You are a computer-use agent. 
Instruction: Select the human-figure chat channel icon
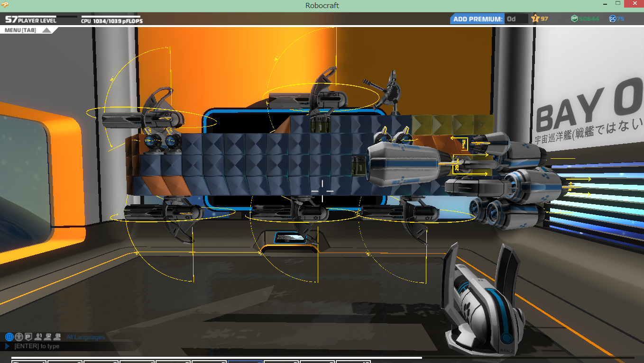coord(18,337)
